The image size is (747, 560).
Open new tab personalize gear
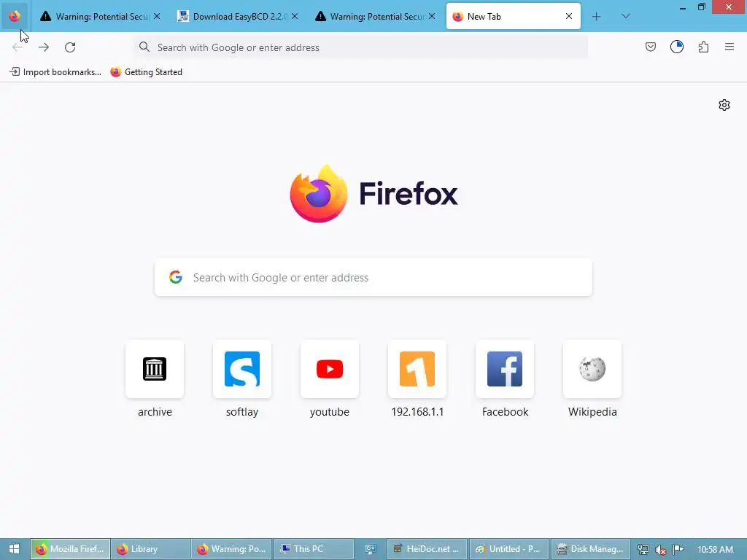click(724, 105)
